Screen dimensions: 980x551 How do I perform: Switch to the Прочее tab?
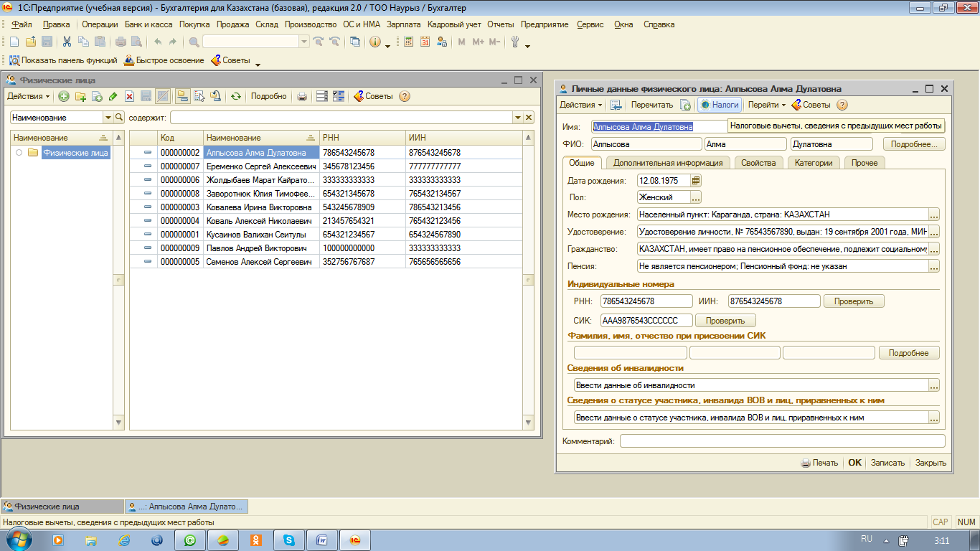[864, 163]
